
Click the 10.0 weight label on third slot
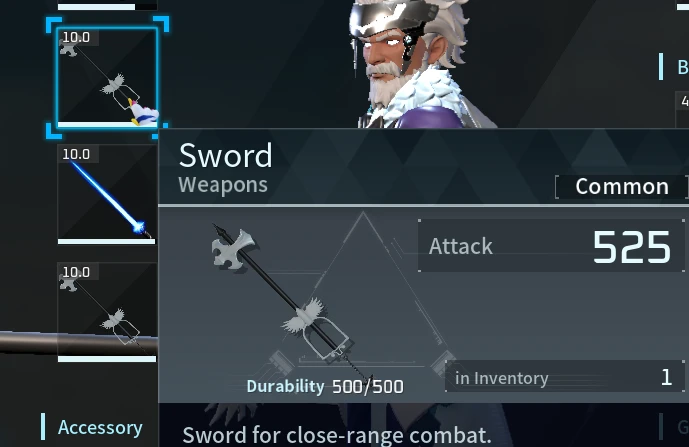(x=76, y=272)
